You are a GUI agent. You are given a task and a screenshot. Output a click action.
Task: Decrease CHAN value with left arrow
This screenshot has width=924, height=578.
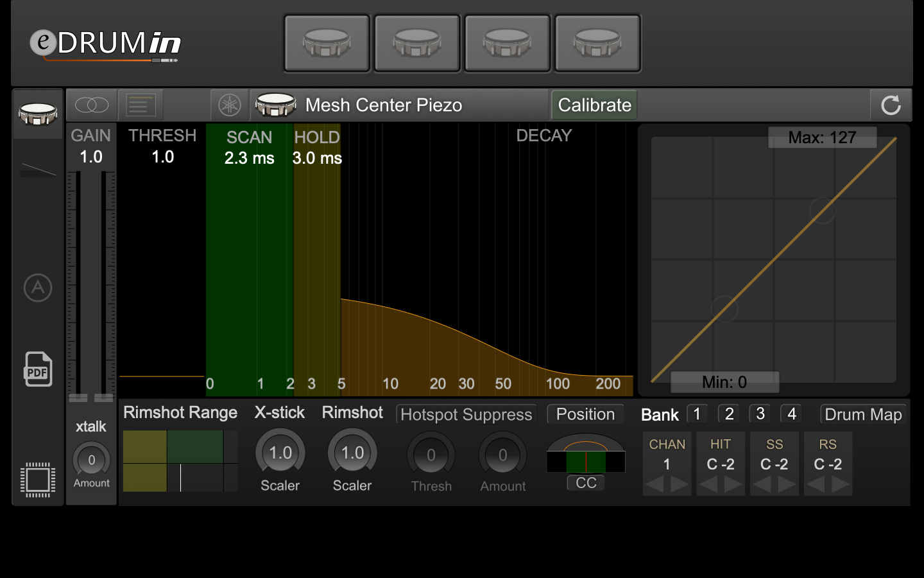[654, 485]
